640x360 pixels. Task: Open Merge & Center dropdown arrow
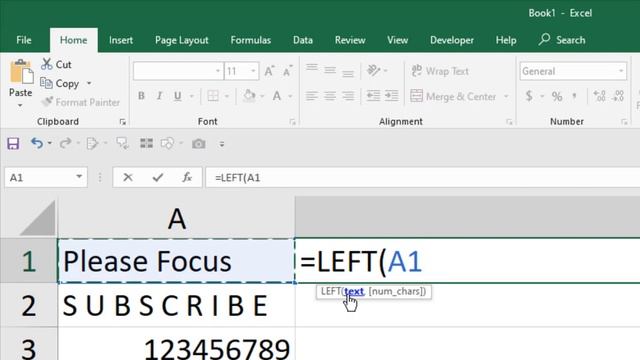(507, 96)
